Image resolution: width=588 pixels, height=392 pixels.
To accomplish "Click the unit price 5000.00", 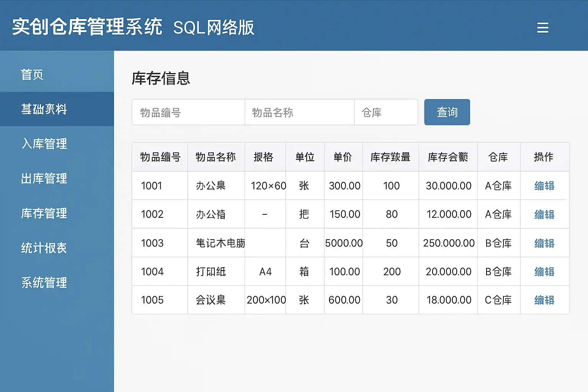I will (344, 243).
